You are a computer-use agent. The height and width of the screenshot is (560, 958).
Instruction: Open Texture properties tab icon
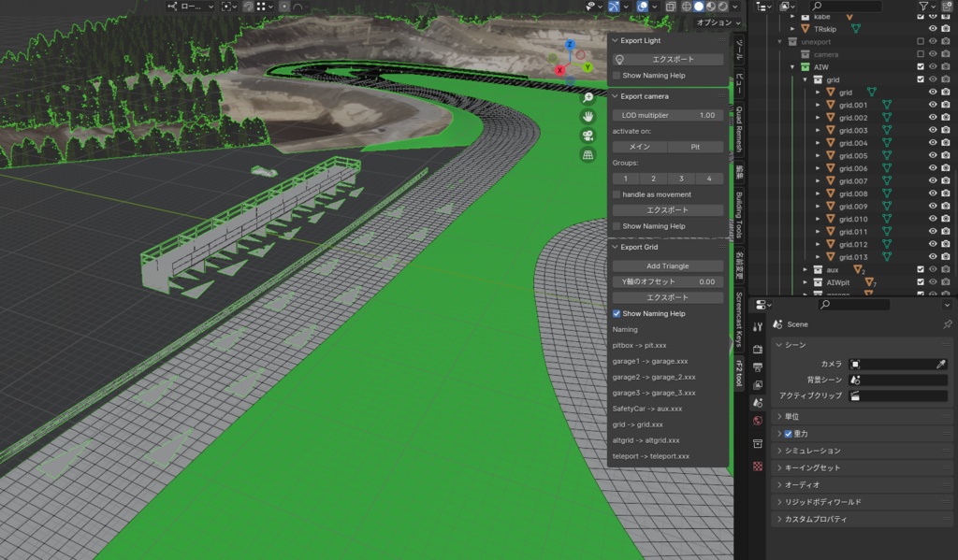(x=758, y=466)
